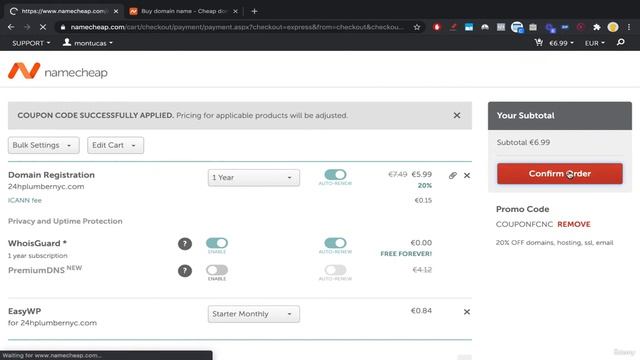640x360 pixels.
Task: Click Subtotal €6.99 text
Action: pyautogui.click(x=523, y=142)
